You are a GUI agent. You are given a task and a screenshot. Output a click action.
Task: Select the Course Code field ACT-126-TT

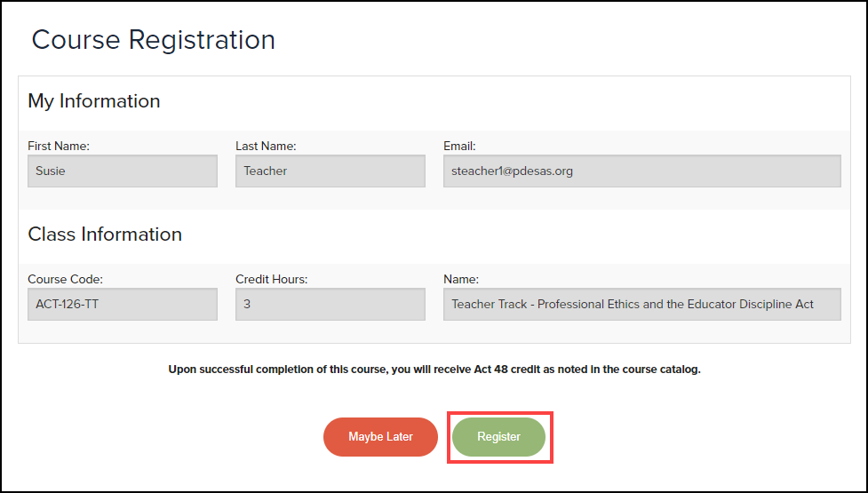click(x=123, y=304)
